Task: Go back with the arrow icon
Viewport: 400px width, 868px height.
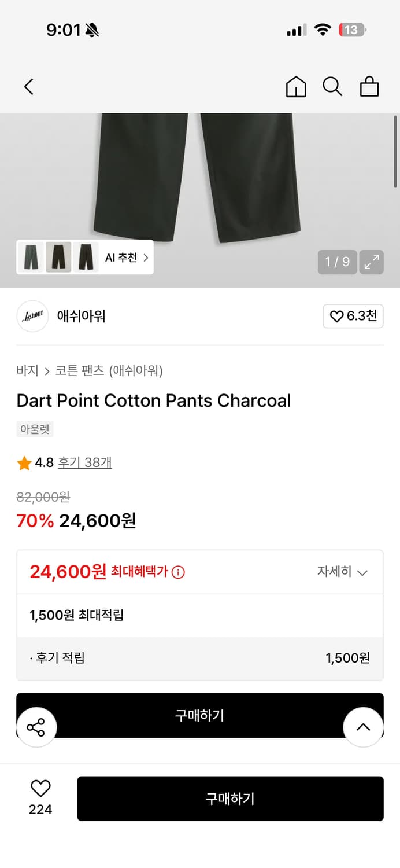Action: pyautogui.click(x=29, y=86)
